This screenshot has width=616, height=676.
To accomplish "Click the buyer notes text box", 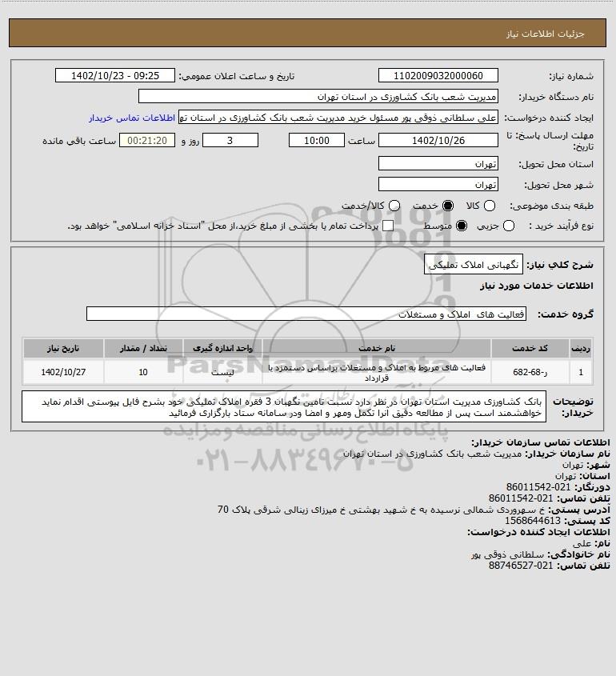I will 284,406.
